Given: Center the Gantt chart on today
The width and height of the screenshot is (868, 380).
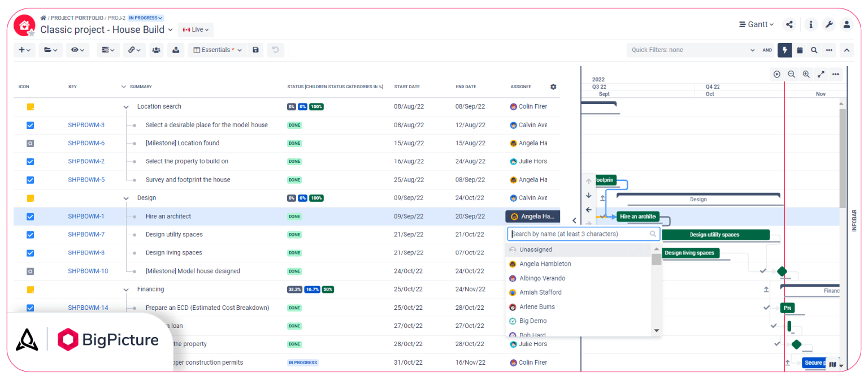Looking at the screenshot, I should (x=777, y=74).
